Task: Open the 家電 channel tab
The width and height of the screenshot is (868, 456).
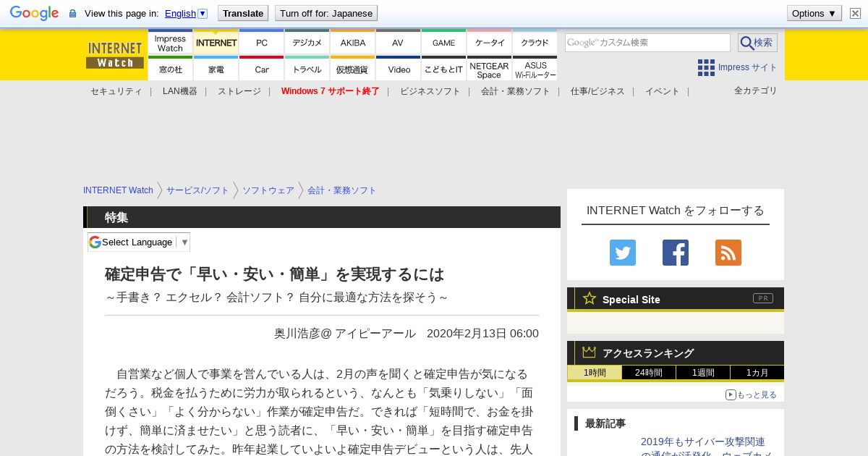Action: point(216,69)
